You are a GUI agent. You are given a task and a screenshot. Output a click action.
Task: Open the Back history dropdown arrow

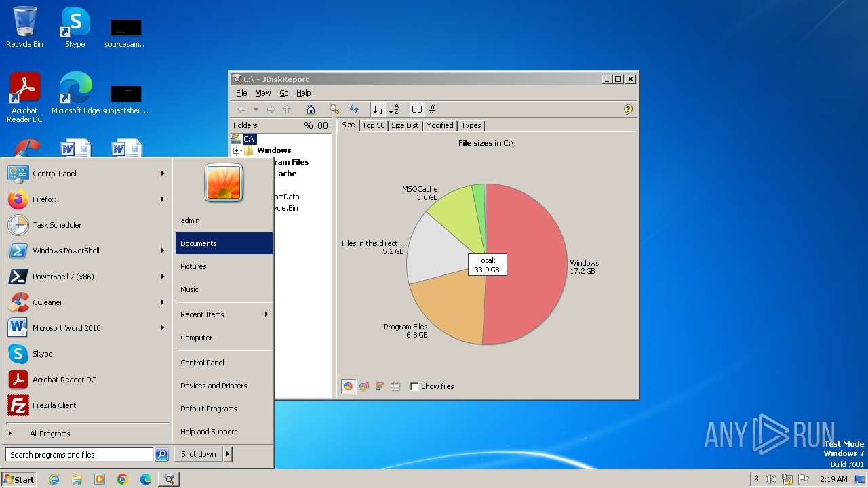pos(256,109)
